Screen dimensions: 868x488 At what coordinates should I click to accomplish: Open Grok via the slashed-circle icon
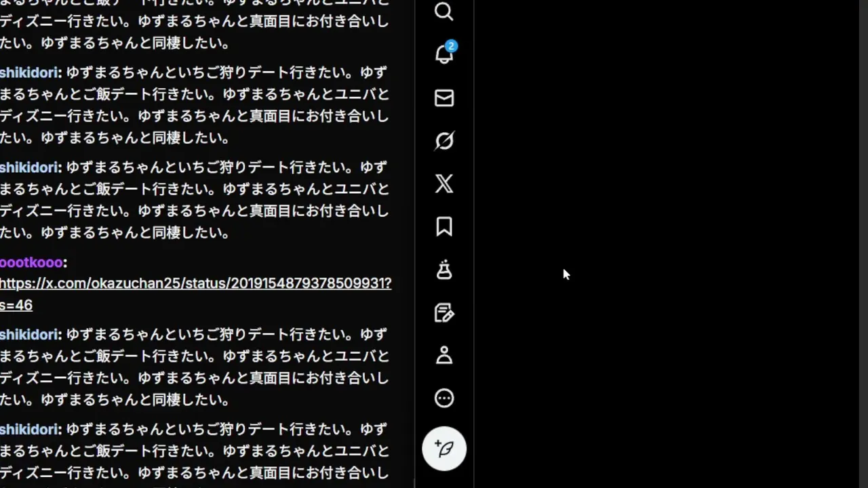(x=444, y=141)
